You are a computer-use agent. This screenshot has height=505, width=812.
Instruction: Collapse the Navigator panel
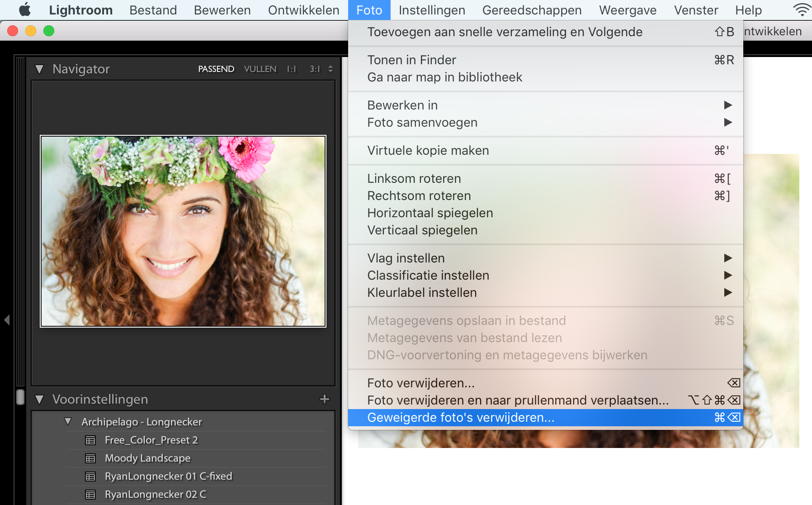click(x=39, y=69)
